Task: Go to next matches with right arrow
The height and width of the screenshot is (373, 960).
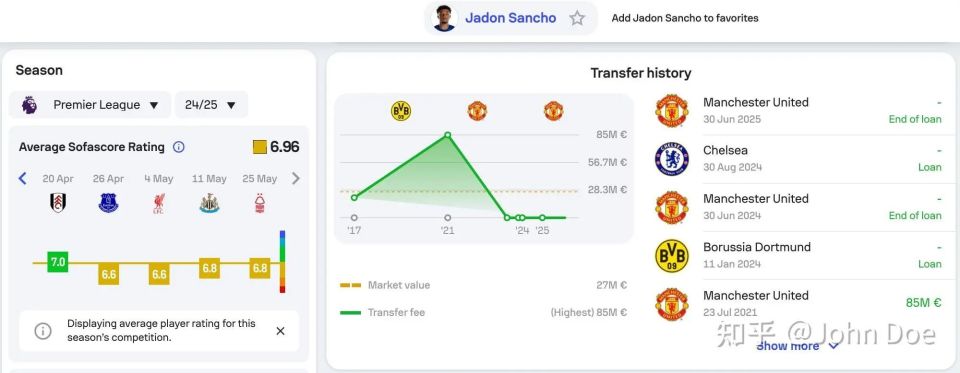Action: 296,178
